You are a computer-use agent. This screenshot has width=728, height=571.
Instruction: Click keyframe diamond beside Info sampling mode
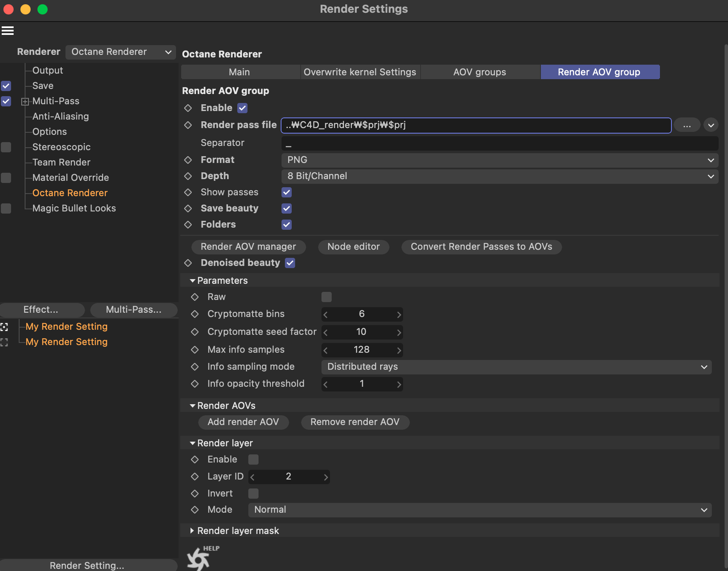click(x=195, y=367)
